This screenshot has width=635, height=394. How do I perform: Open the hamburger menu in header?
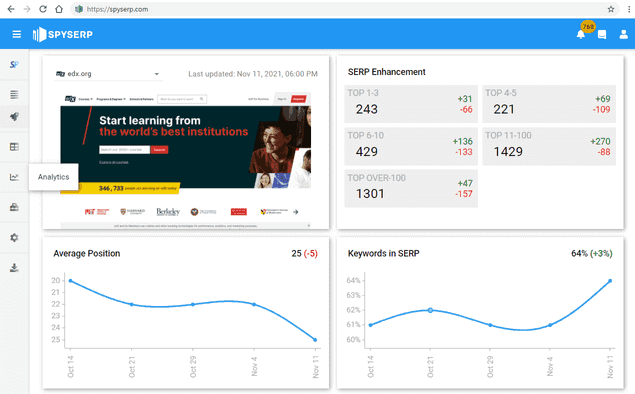17,34
